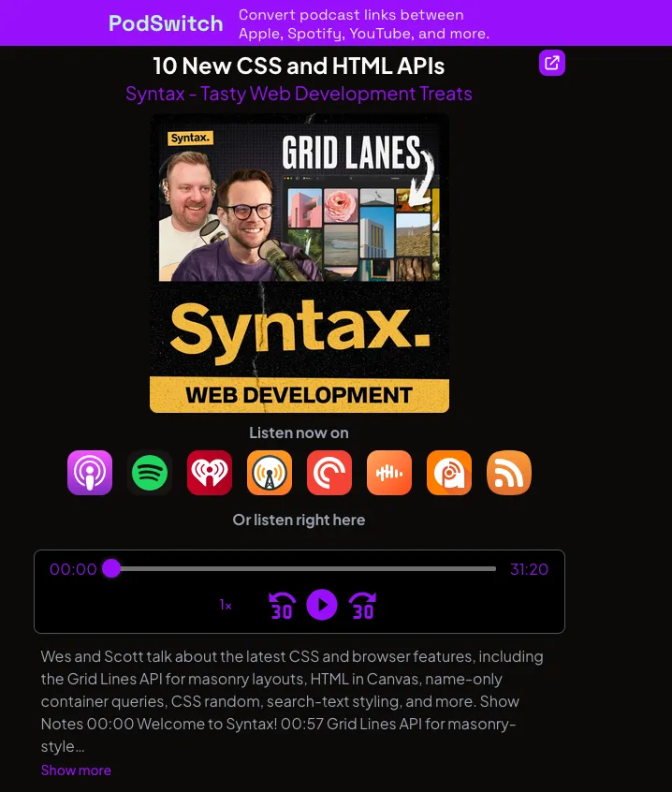672x792 pixels.
Task: Click the episode description paragraph
Action: click(x=293, y=701)
